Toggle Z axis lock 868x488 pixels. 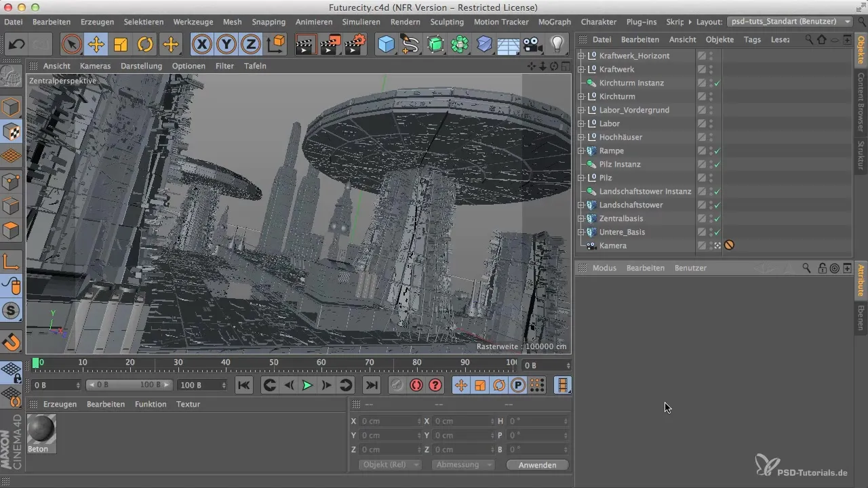(251, 45)
